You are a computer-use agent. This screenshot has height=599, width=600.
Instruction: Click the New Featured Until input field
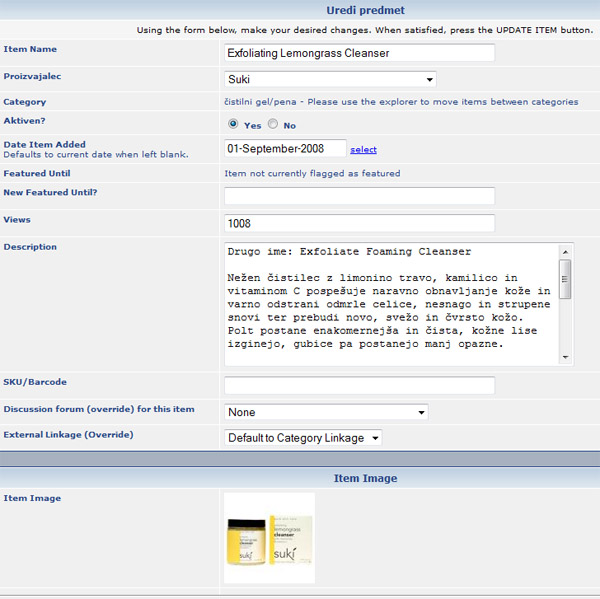pyautogui.click(x=359, y=196)
